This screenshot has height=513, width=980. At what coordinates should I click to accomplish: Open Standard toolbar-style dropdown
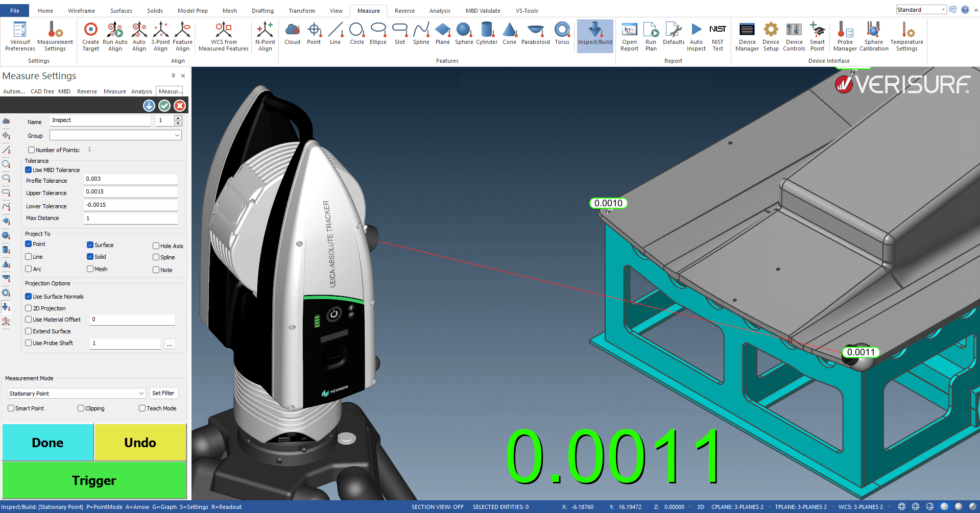click(921, 10)
